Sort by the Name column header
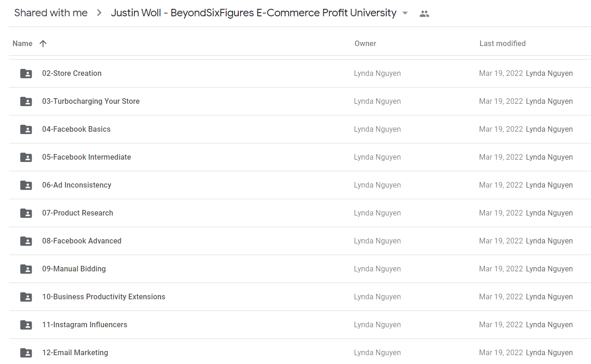Screen dimensions: 591x364 [22, 44]
